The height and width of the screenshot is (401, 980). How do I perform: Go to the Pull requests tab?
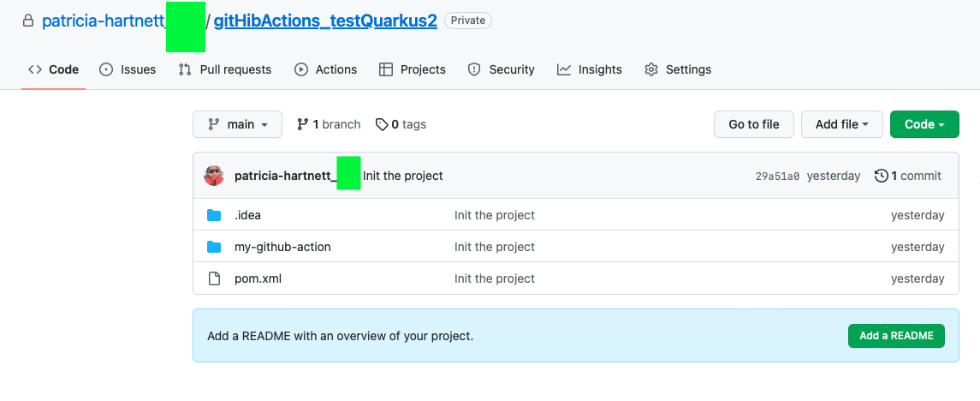coord(224,69)
